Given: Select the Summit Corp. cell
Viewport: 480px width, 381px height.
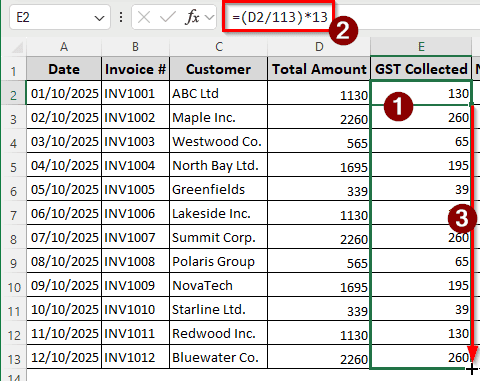Looking at the screenshot, I should pos(218,237).
